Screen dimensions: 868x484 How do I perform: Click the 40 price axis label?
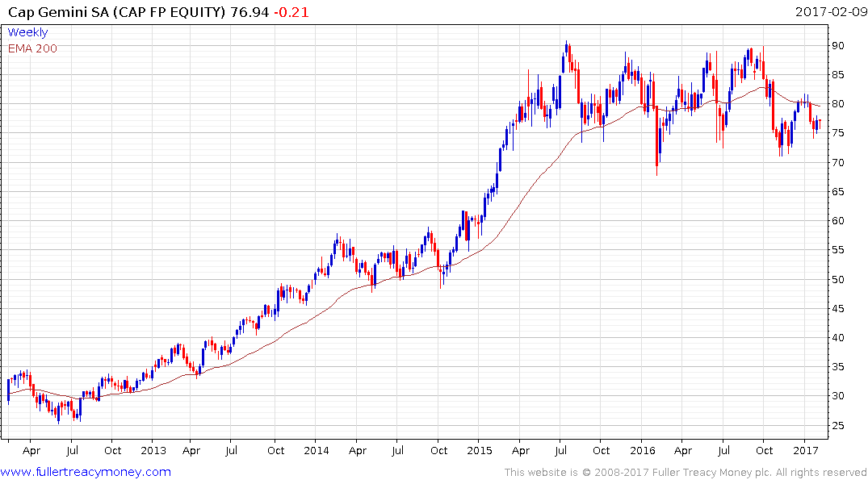(x=837, y=337)
